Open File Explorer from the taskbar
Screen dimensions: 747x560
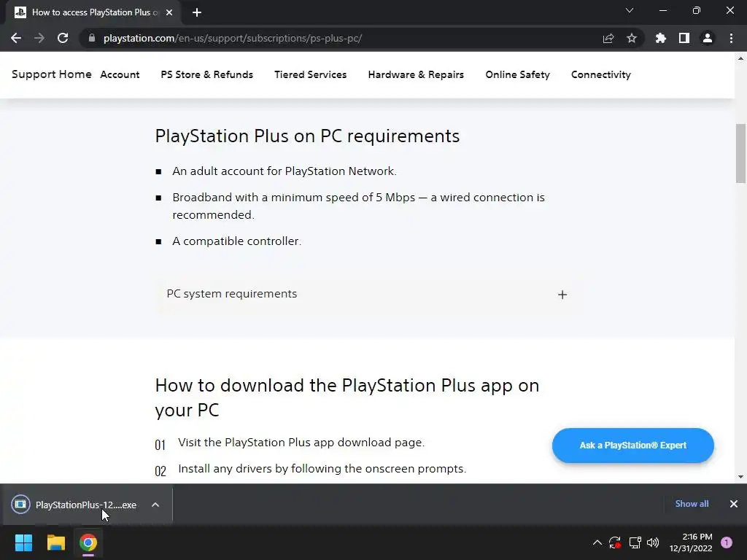pos(55,542)
